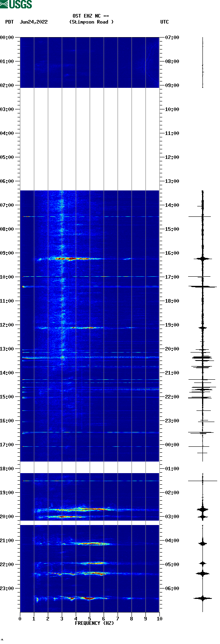Click the 23:00 PDT time label
Screen dimensions: 220x644
click(x=7, y=589)
